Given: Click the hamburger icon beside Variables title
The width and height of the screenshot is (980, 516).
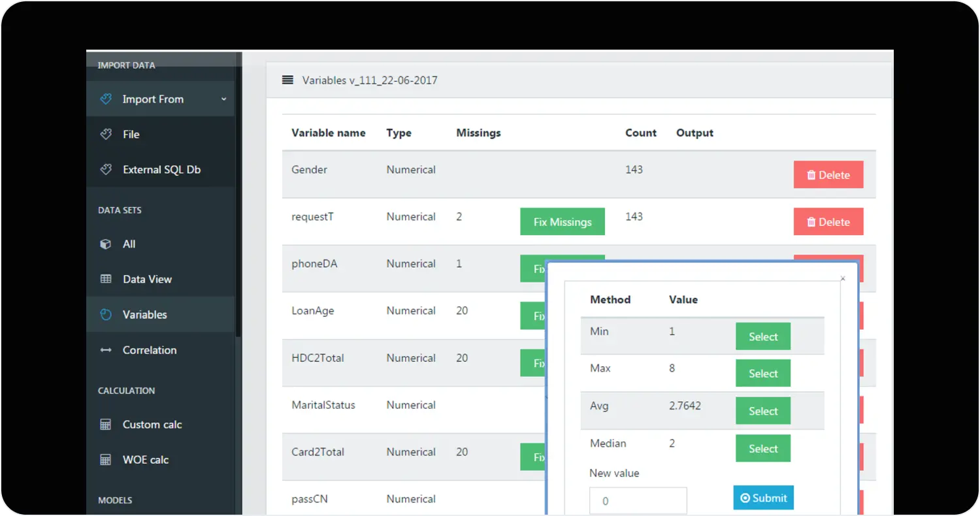Looking at the screenshot, I should click(x=287, y=80).
